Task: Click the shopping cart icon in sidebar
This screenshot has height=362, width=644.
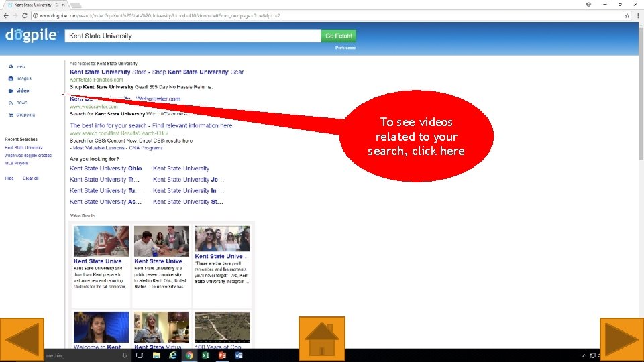Action: pos(11,115)
